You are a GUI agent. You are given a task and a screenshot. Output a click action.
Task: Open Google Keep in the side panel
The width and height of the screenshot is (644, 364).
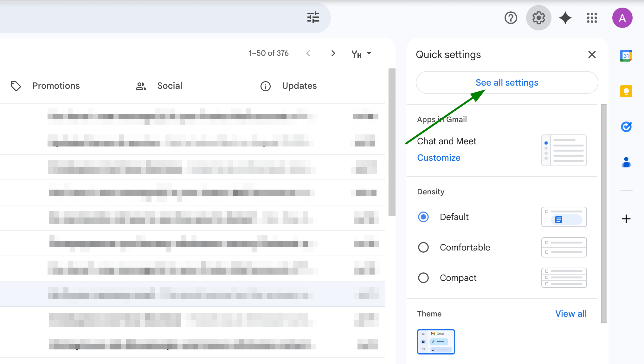(x=626, y=91)
